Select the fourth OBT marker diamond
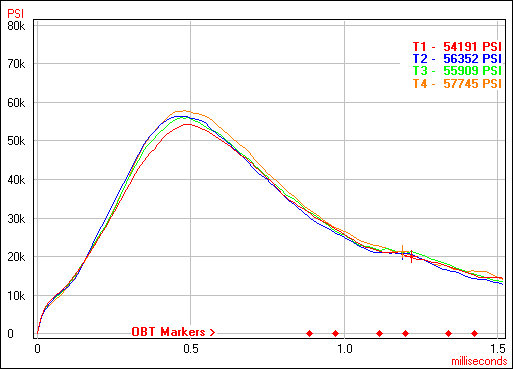This screenshot has height=369, width=513. (405, 333)
